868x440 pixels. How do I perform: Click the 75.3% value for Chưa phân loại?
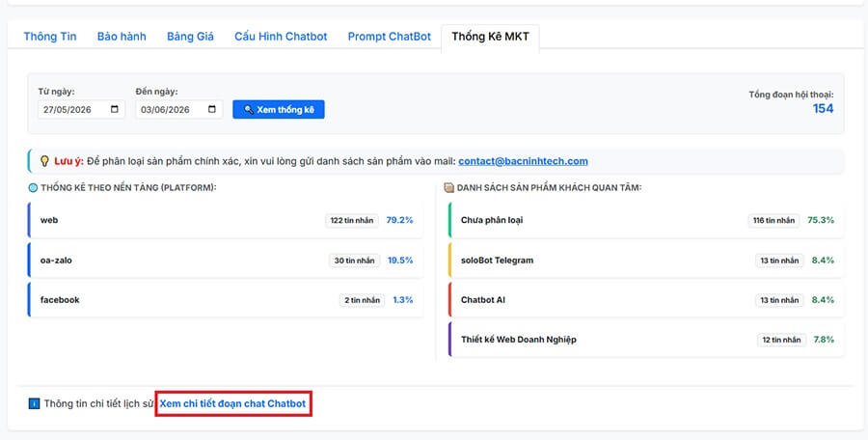[x=821, y=220]
